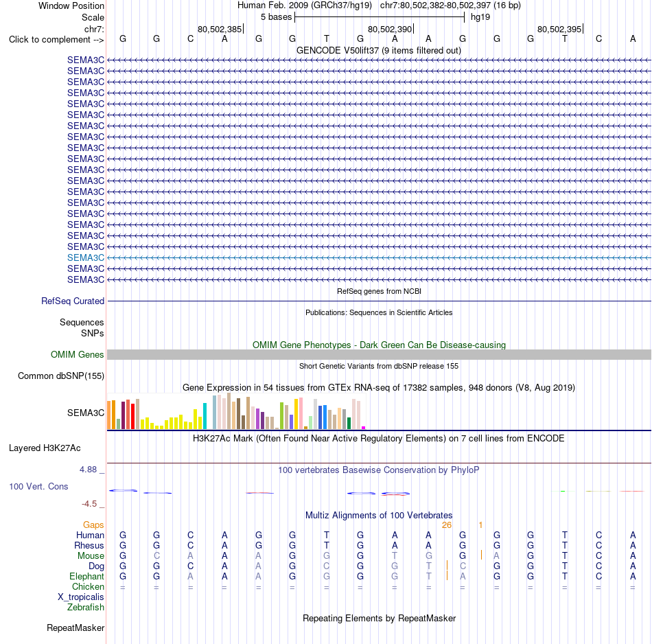Click the '4.88' upper PhyloP axis value
The height and width of the screenshot is (644, 652).
[x=88, y=470]
